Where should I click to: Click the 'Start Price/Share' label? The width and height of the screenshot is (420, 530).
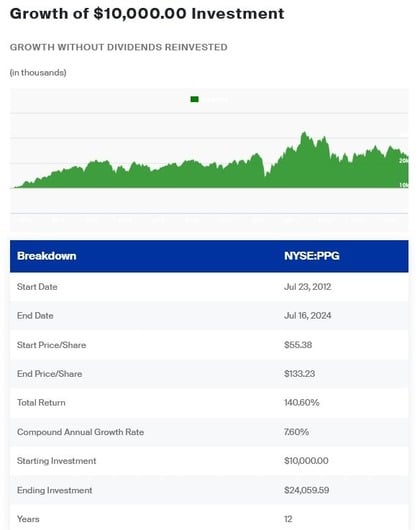51,345
